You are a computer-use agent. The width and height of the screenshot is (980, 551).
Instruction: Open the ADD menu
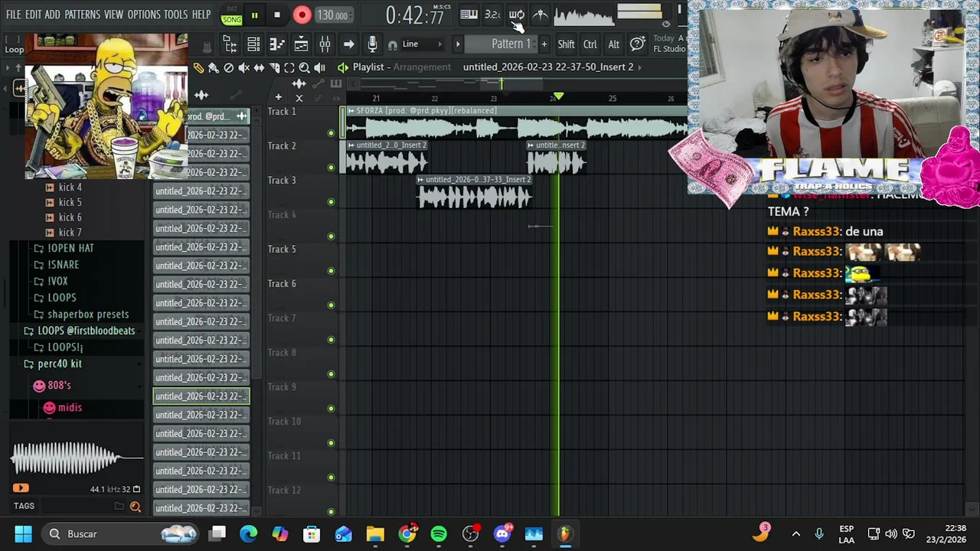click(x=52, y=15)
